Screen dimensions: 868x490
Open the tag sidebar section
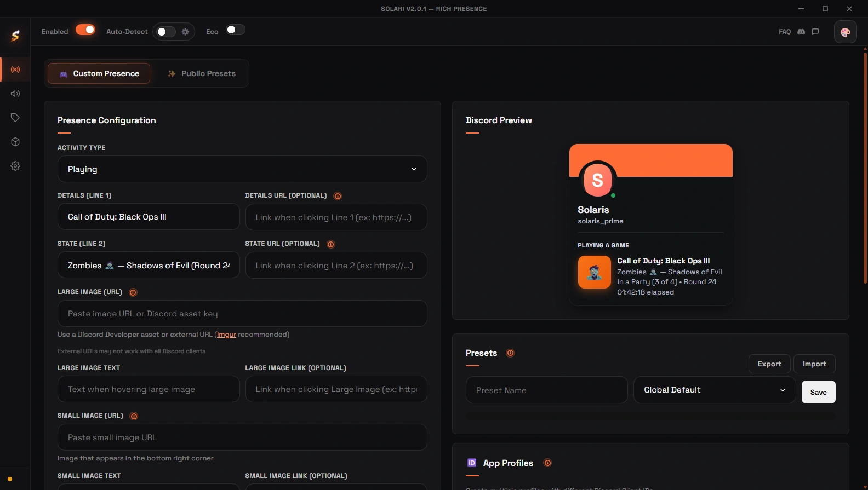(15, 118)
